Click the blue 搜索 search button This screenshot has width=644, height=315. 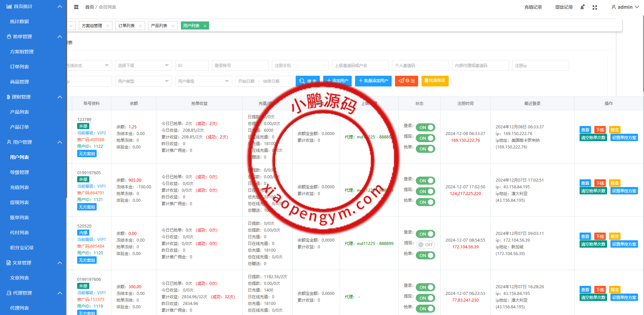click(x=307, y=81)
